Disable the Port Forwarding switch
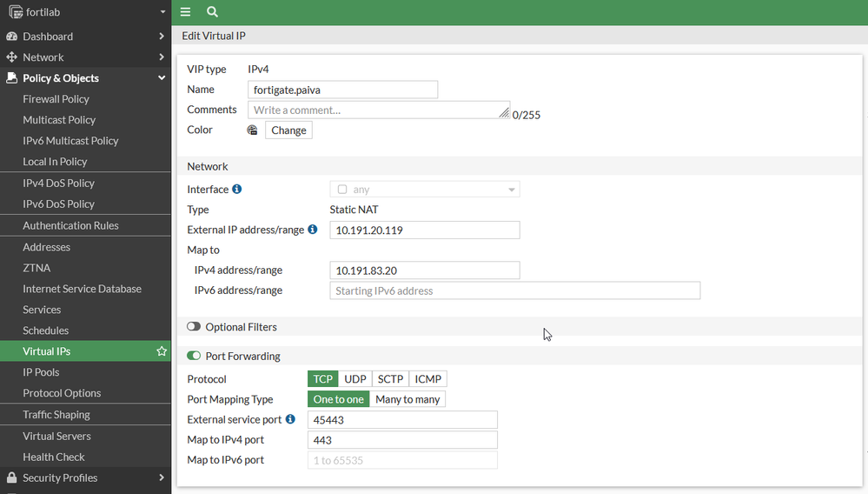 coord(194,356)
